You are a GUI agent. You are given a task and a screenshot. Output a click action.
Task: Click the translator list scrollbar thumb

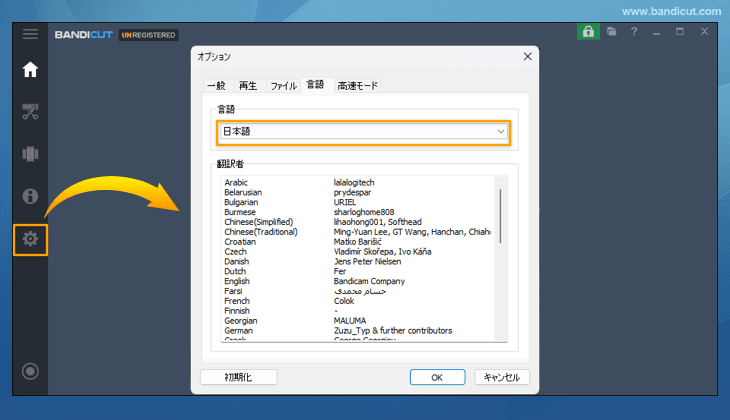point(500,216)
